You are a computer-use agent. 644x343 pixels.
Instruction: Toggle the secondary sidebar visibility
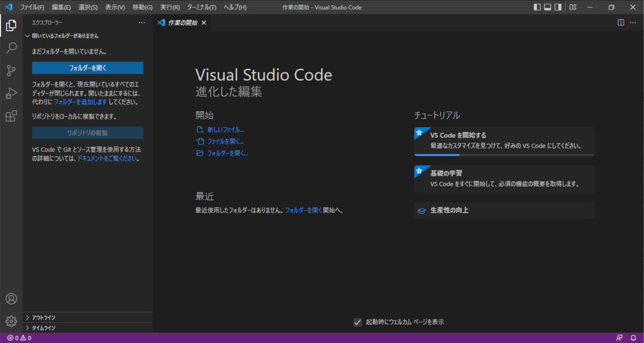tap(558, 7)
